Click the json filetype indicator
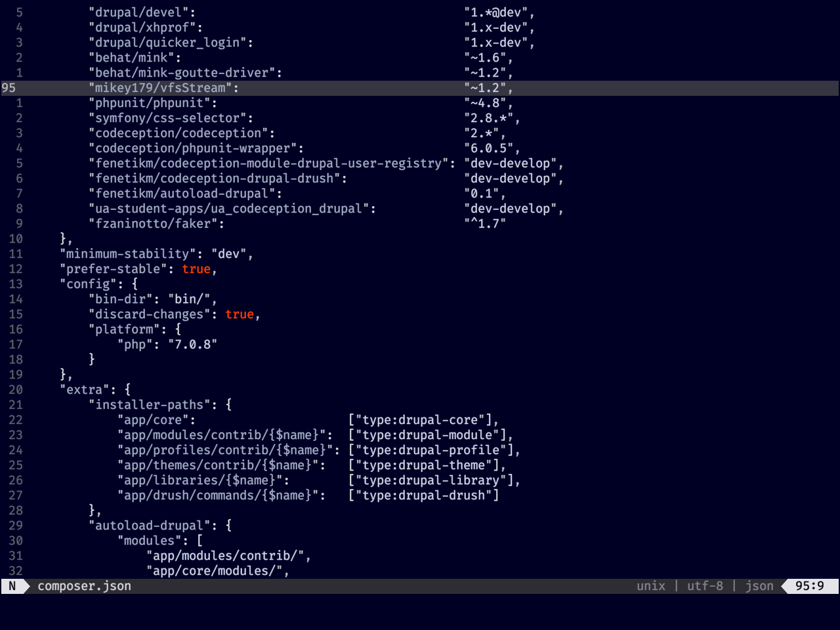The width and height of the screenshot is (840, 630). tap(759, 586)
